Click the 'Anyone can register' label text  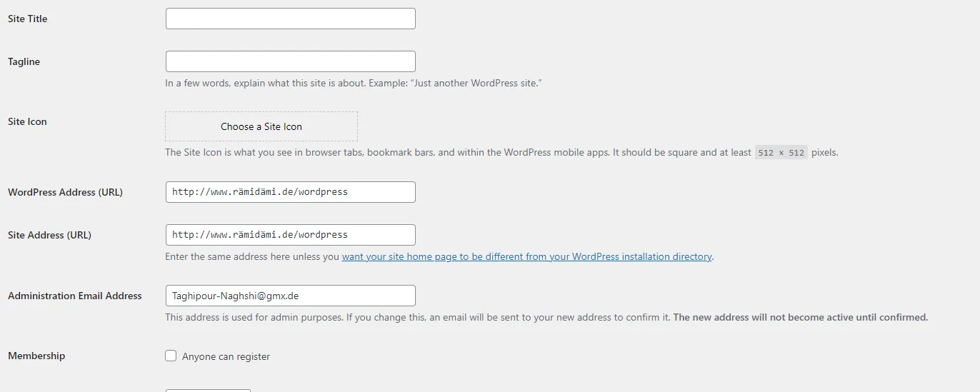[x=226, y=356]
